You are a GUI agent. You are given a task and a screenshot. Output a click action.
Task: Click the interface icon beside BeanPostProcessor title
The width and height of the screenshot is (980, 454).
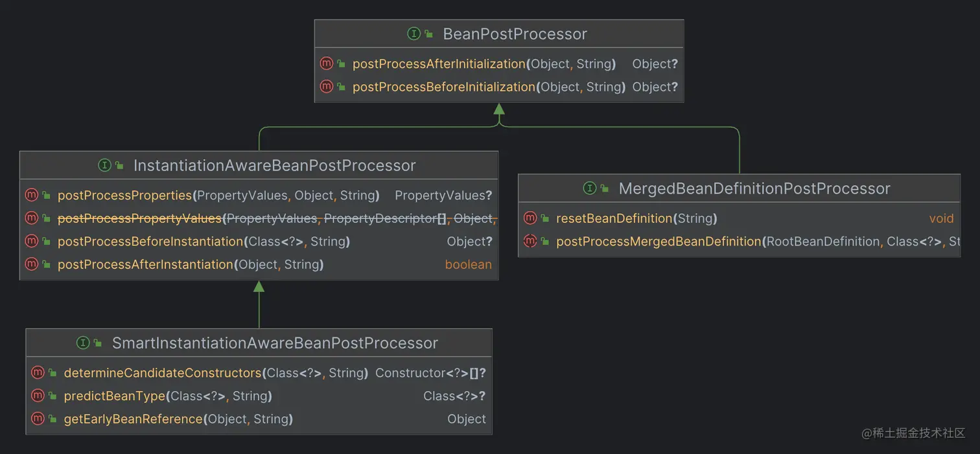414,34
